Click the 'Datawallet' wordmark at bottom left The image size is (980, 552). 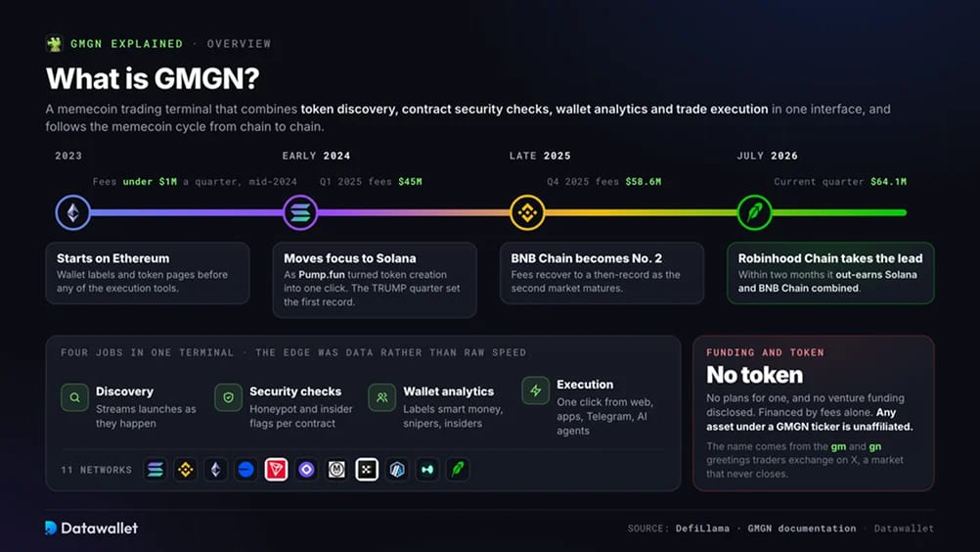click(x=100, y=529)
